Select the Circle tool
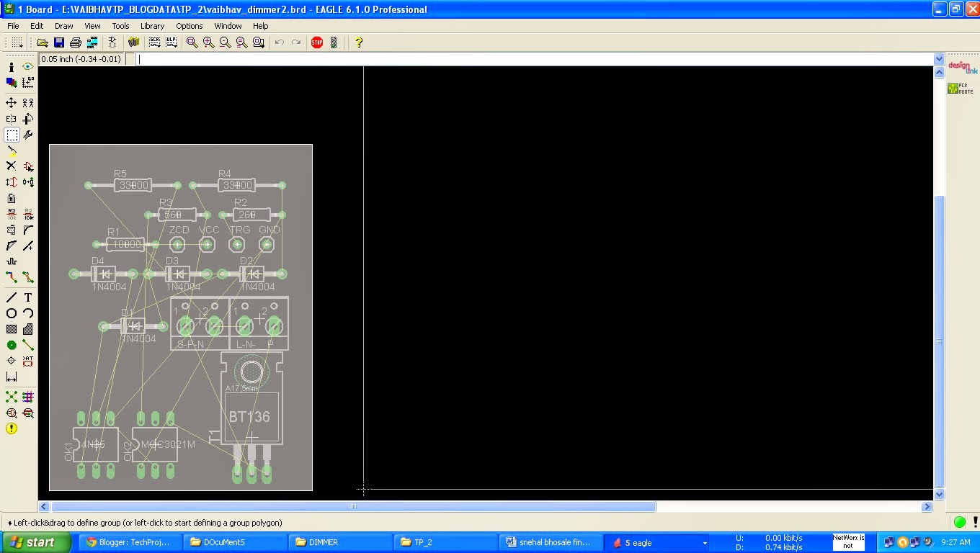The height and width of the screenshot is (553, 980). pyautogui.click(x=12, y=313)
